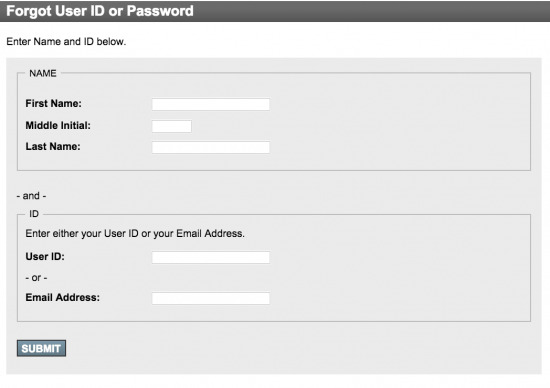Click the 'Middle Initial:' label
This screenshot has height=388, width=550.
pos(58,125)
